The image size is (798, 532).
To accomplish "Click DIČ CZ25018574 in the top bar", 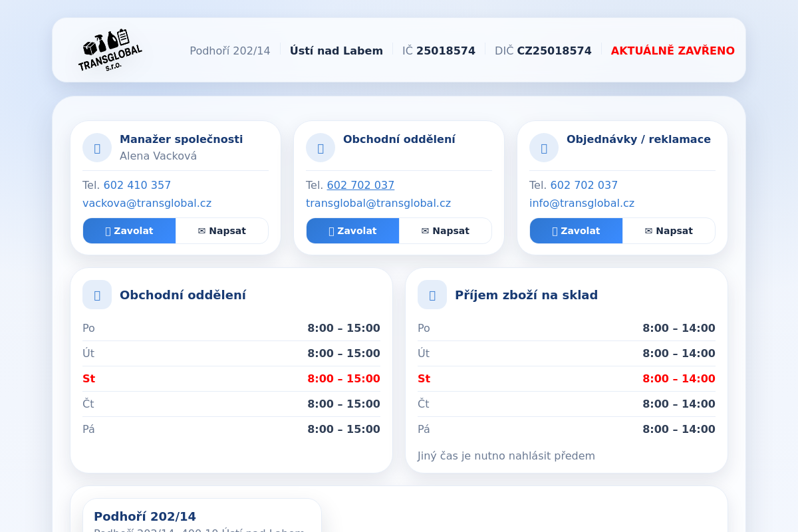I will [543, 51].
